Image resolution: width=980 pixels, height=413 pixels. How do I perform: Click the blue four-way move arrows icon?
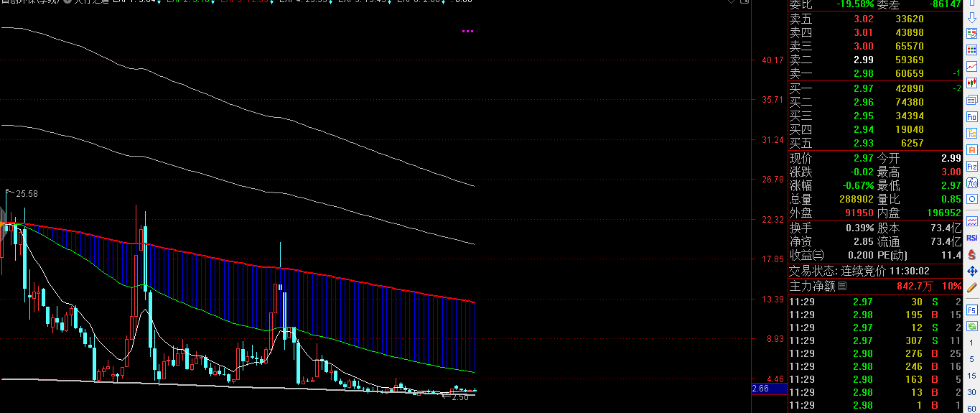coord(972,271)
